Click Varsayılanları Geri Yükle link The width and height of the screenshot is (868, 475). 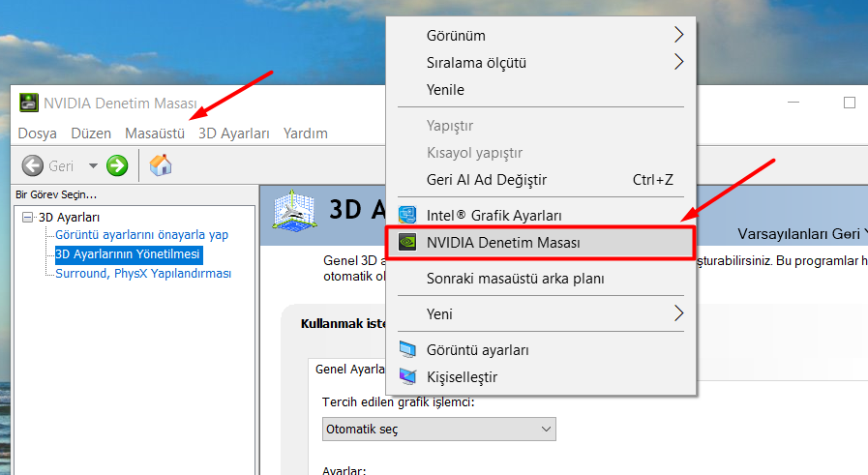(802, 234)
